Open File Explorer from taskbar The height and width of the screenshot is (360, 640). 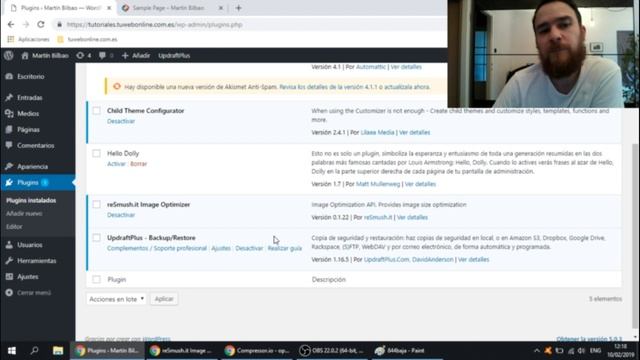tap(58, 351)
